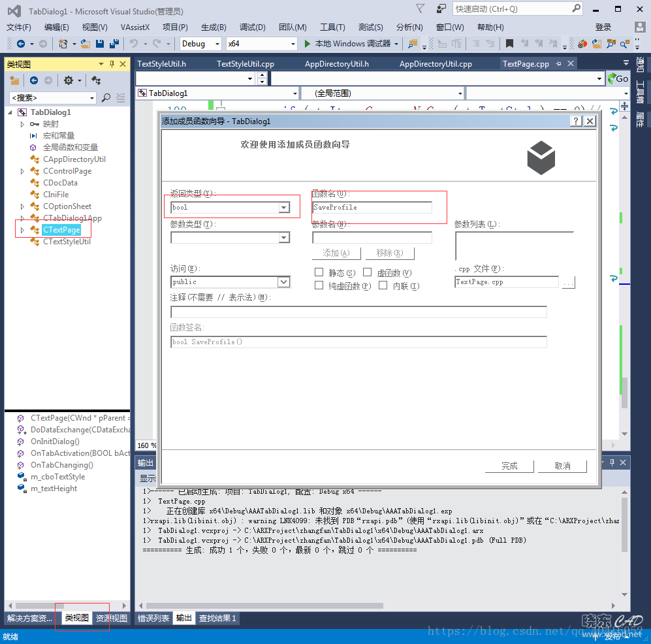This screenshot has height=644, width=651.
Task: Click the bookmark toolbar icon
Action: pos(509,44)
